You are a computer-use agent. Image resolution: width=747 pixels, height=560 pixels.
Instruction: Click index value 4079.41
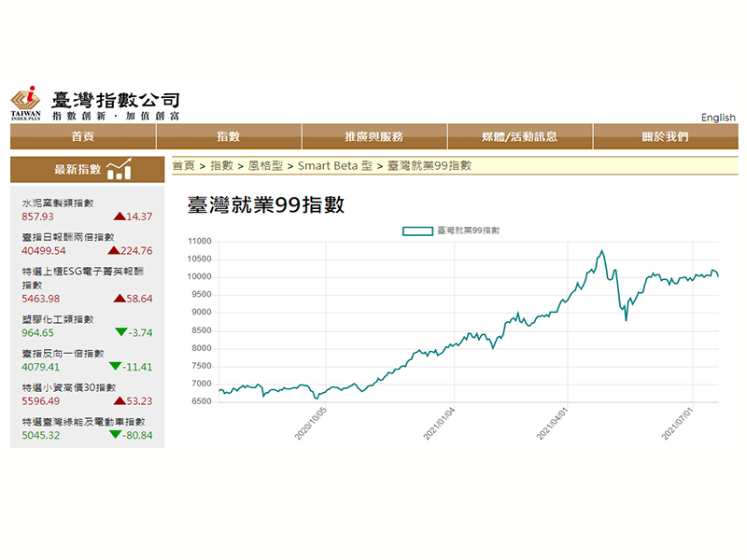pos(40,367)
